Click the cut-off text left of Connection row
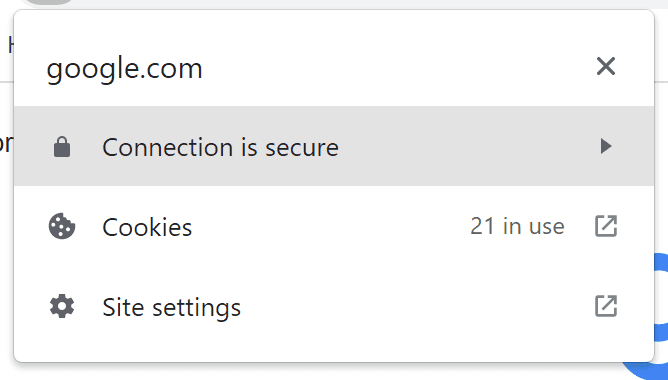The height and width of the screenshot is (380, 668). (x=6, y=144)
